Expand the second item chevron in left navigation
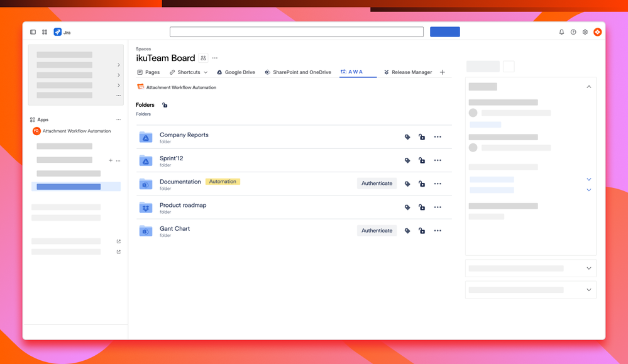This screenshot has width=628, height=364. [x=119, y=65]
